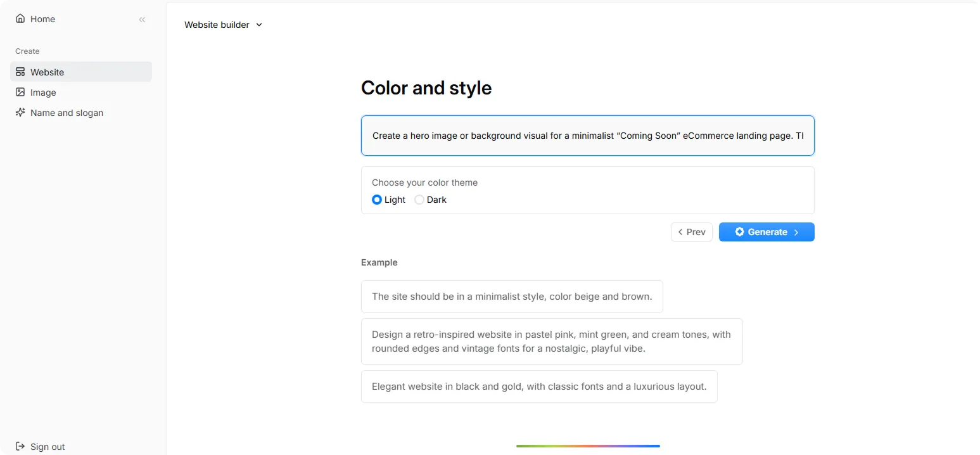Pick the elegant black and gold example
The image size is (980, 455).
pyautogui.click(x=539, y=387)
